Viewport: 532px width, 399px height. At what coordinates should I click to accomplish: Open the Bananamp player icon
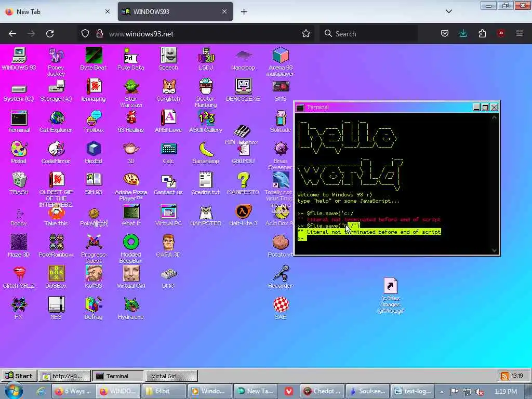[x=206, y=152]
